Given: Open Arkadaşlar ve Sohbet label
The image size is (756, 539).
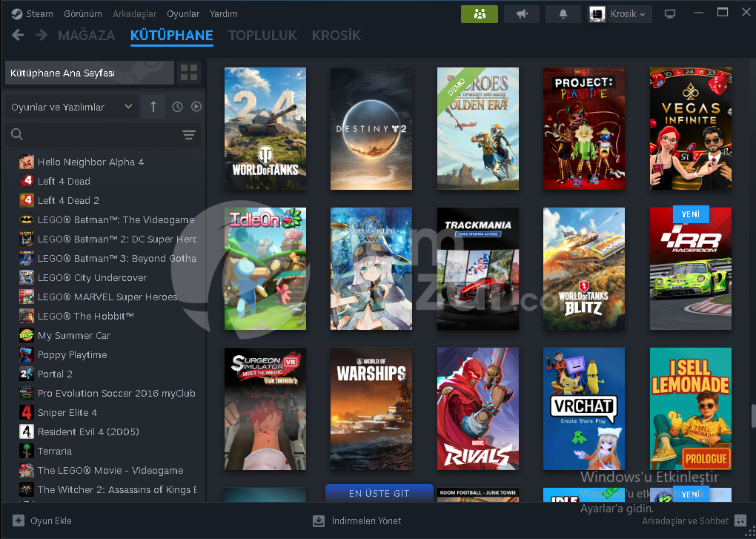Looking at the screenshot, I should (x=685, y=520).
